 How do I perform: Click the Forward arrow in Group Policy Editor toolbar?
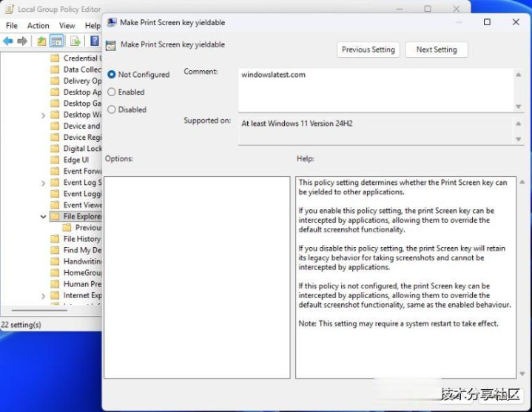22,41
